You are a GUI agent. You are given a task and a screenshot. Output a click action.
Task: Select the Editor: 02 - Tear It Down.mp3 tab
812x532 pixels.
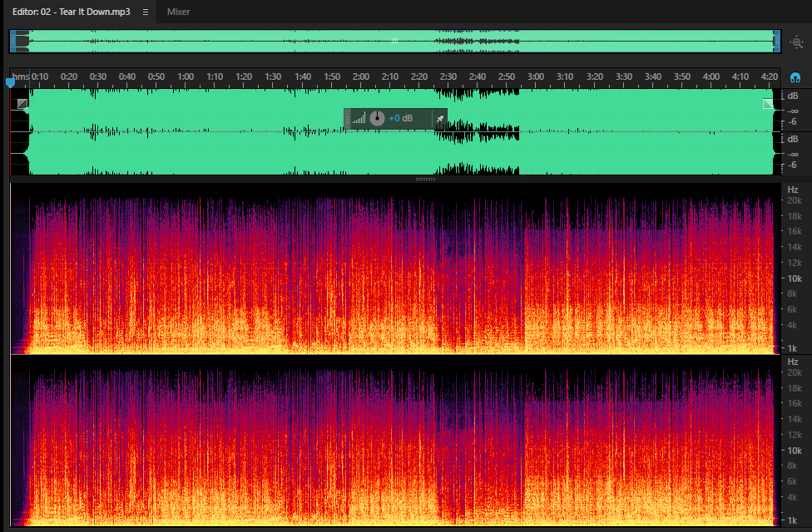(x=72, y=12)
